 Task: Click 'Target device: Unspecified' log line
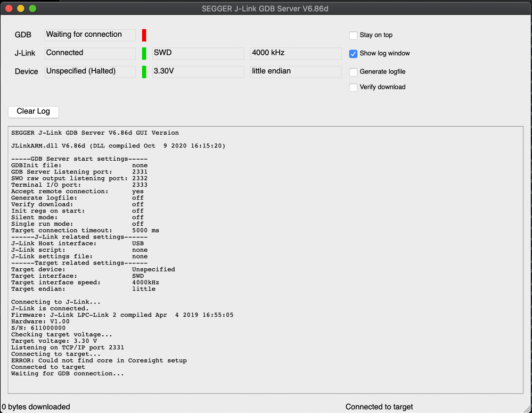coord(93,269)
